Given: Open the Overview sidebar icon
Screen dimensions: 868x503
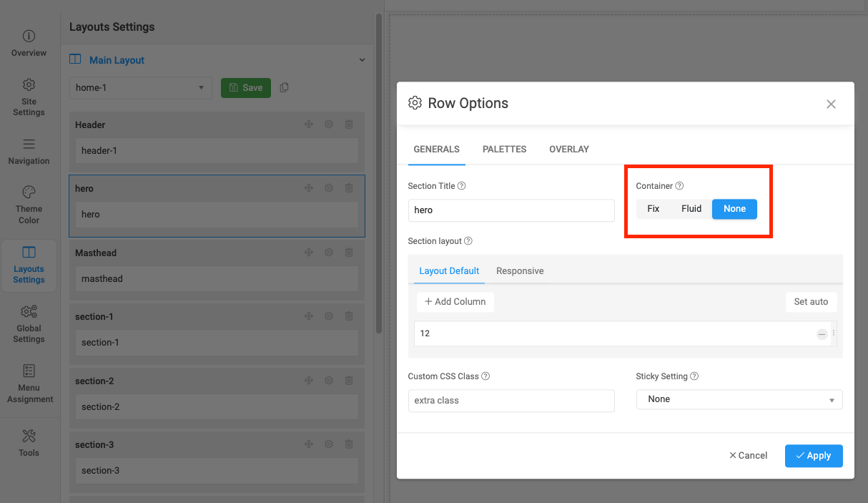Looking at the screenshot, I should [29, 36].
